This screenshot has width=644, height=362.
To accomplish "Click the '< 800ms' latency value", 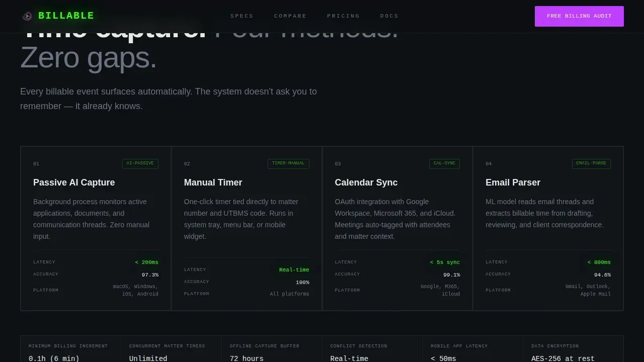I will pyautogui.click(x=599, y=262).
